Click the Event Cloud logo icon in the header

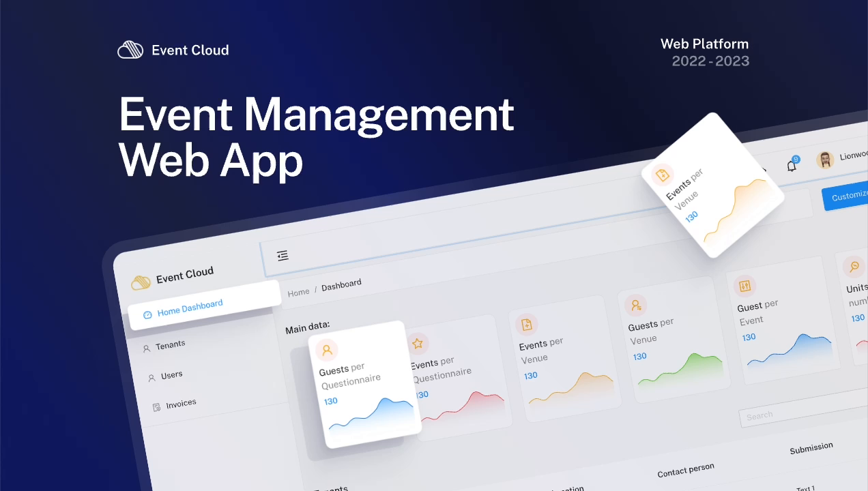[130, 50]
